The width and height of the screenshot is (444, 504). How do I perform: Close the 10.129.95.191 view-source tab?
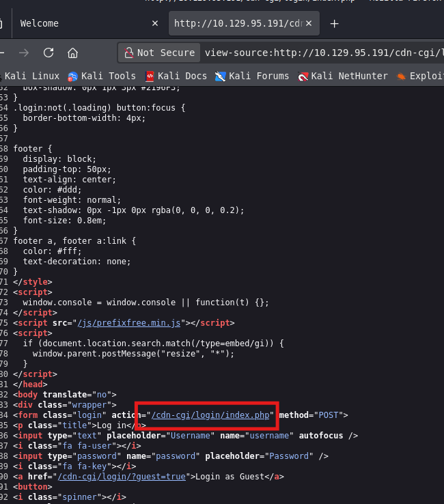coord(309,23)
